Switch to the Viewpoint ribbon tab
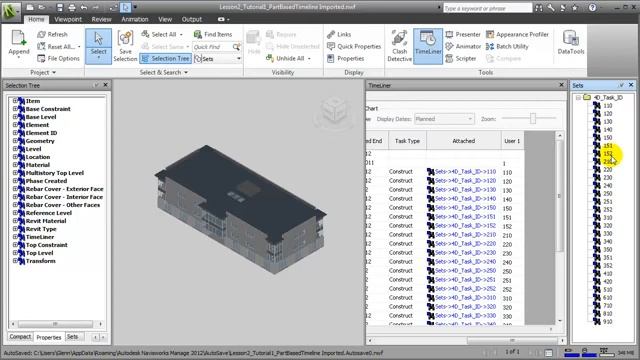This screenshot has height=360, width=640. (x=68, y=19)
